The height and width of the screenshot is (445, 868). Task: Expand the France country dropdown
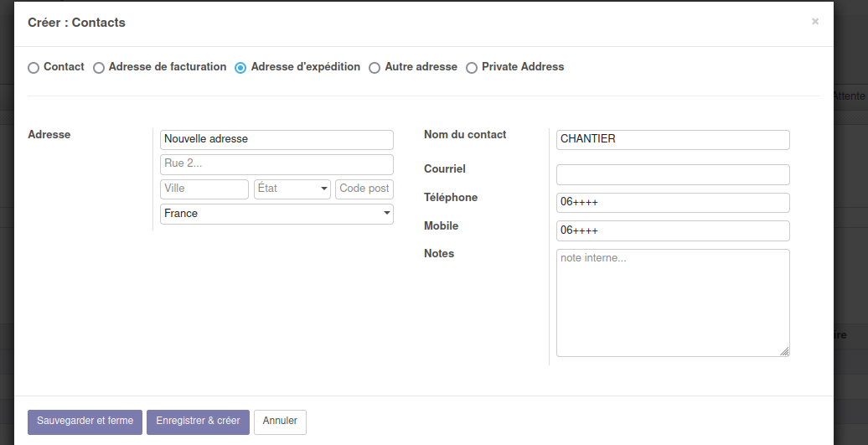(276, 214)
